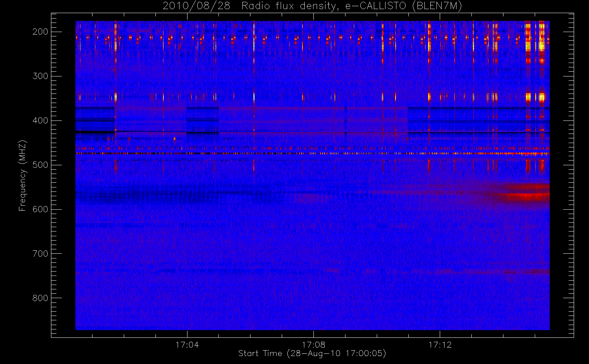Click the 800 frequency tick label
Screen dimensions: 589x364
coord(40,298)
